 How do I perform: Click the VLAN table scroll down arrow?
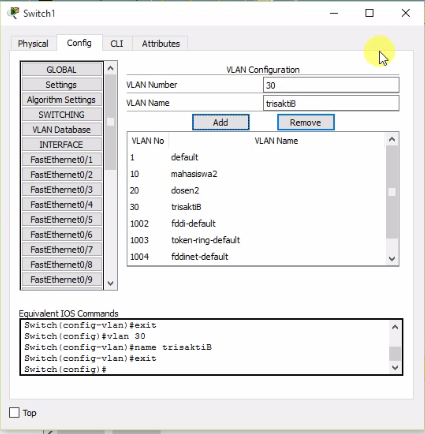(x=392, y=259)
